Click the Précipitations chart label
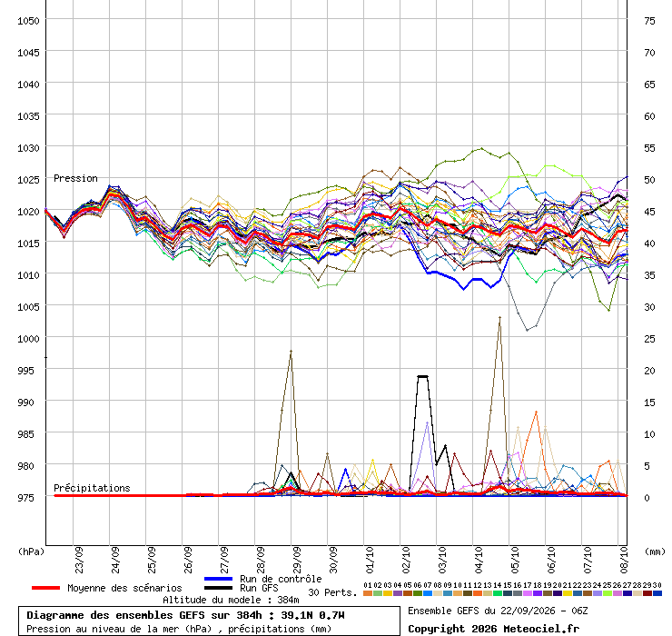 pyautogui.click(x=92, y=488)
